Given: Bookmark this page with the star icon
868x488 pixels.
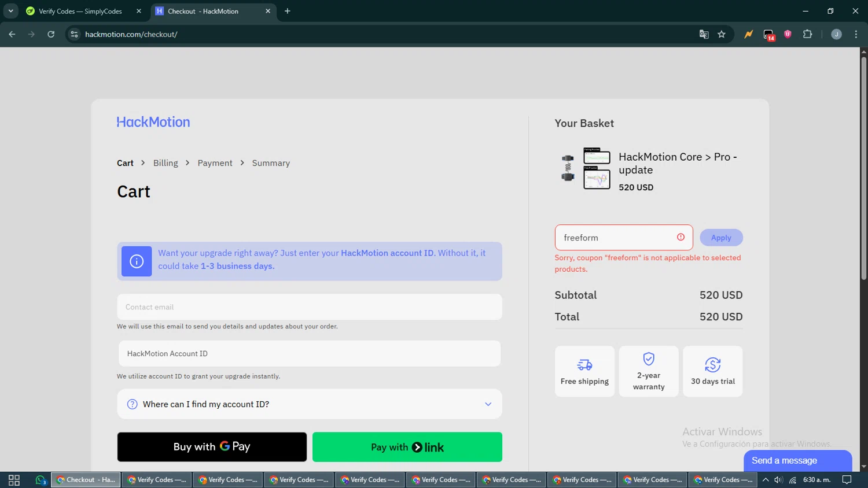Looking at the screenshot, I should pos(722,34).
